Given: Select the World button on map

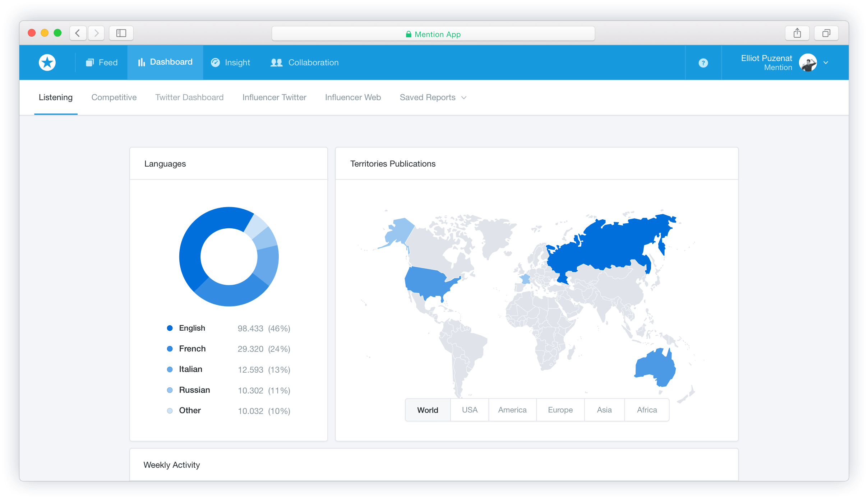Looking at the screenshot, I should [428, 410].
